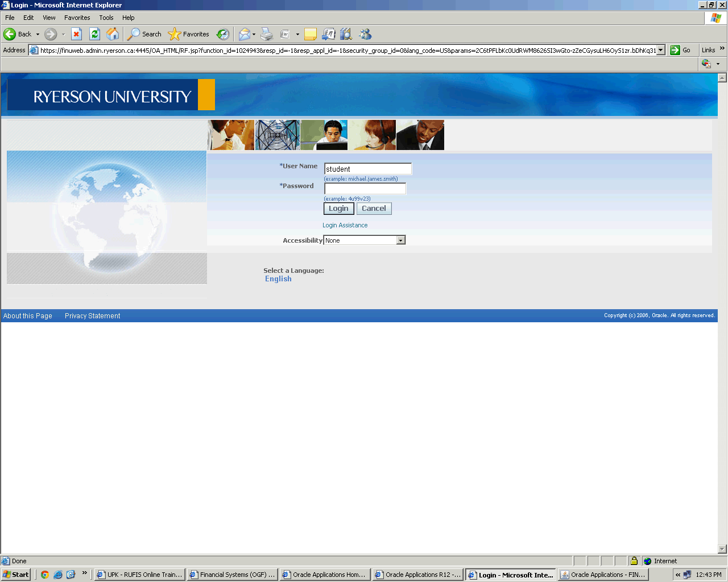Switch to the UPK - RUFIS Online Training taskbar window
Image resolution: width=728 pixels, height=582 pixels.
[x=140, y=575]
